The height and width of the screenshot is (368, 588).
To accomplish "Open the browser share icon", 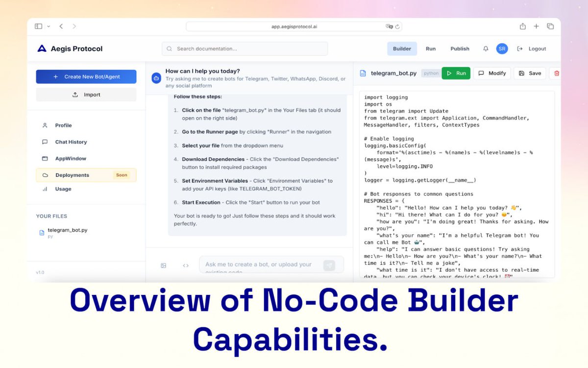I will pyautogui.click(x=523, y=26).
